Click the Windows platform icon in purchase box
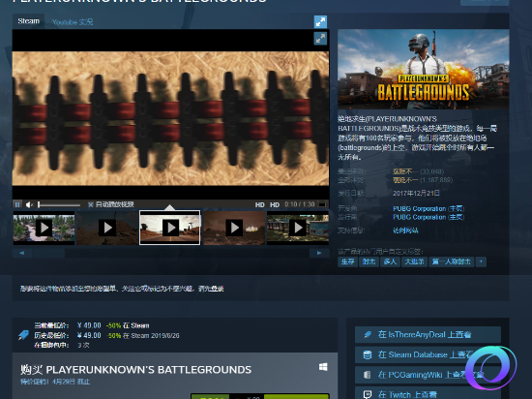 point(323,367)
